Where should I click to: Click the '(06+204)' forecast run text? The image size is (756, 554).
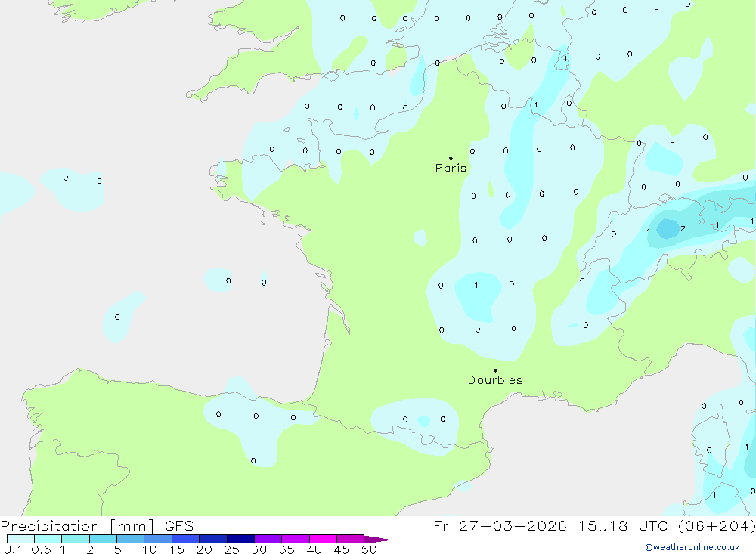click(x=717, y=526)
